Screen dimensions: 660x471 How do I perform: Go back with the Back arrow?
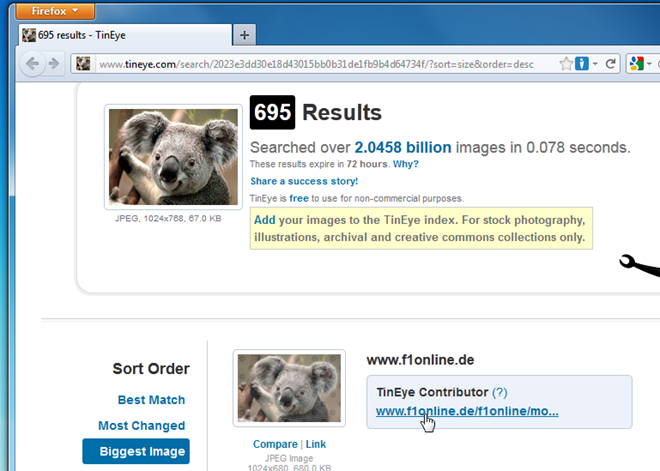[x=32, y=64]
